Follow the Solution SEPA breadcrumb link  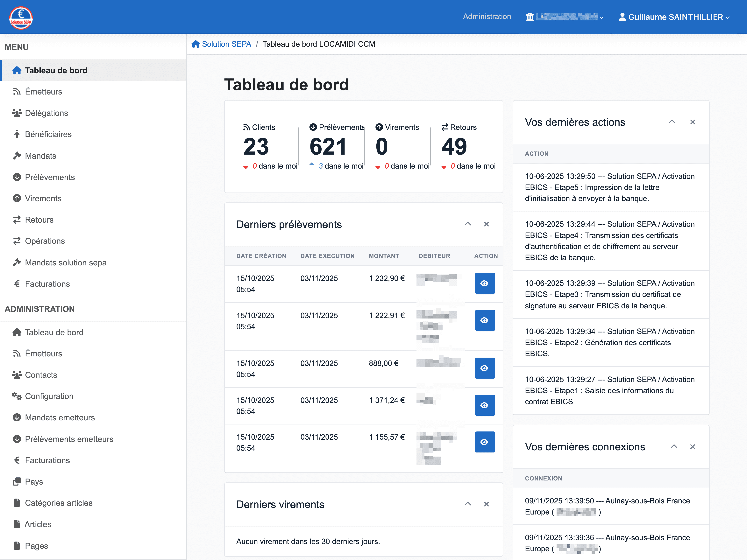coord(226,44)
